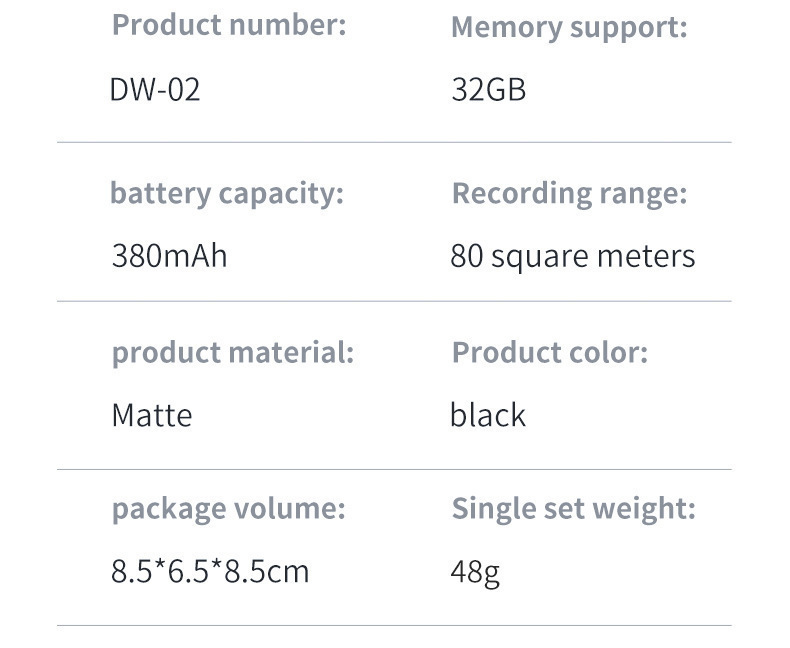Click the "battery capacity:" label
This screenshot has height=648, width=790.
pyautogui.click(x=226, y=193)
